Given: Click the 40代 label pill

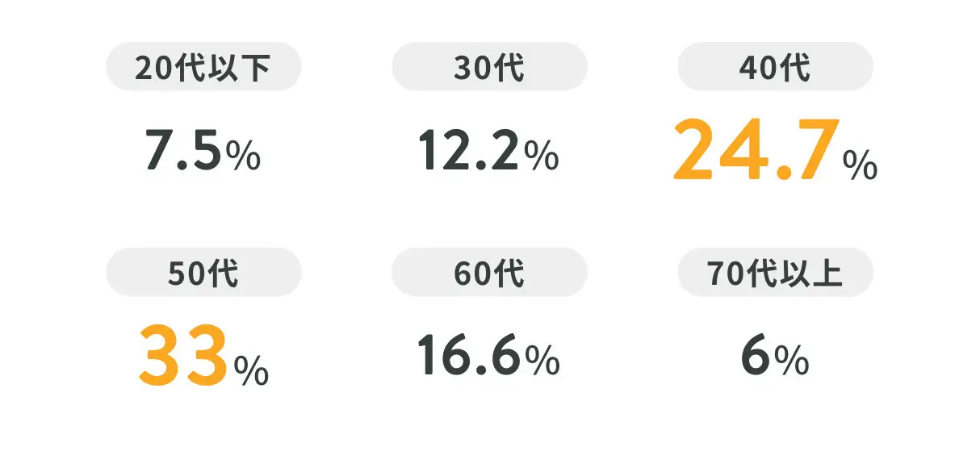Looking at the screenshot, I should (x=775, y=67).
